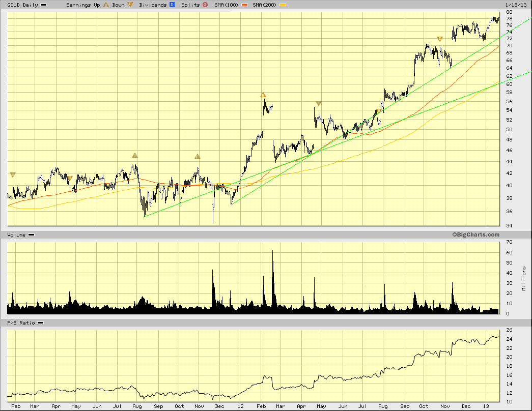Select the earnings-down marker above November 2012

(x=440, y=39)
